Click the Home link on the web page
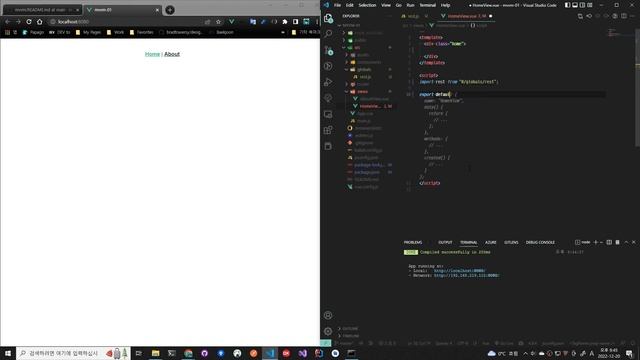640x360 pixels. [x=152, y=54]
